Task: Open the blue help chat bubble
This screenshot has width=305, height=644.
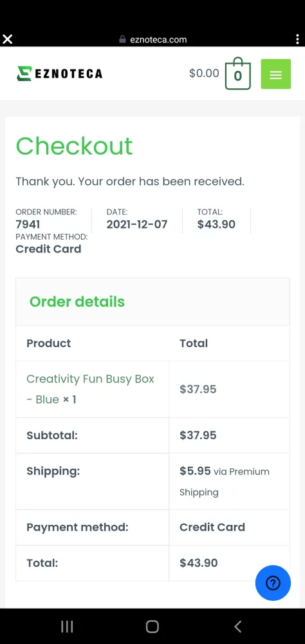Action: 273,583
